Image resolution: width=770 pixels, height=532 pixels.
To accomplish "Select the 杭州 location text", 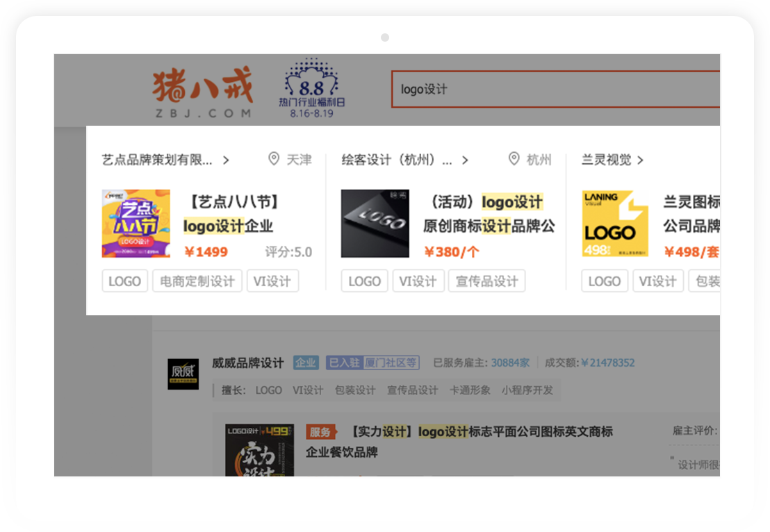I will click(539, 160).
